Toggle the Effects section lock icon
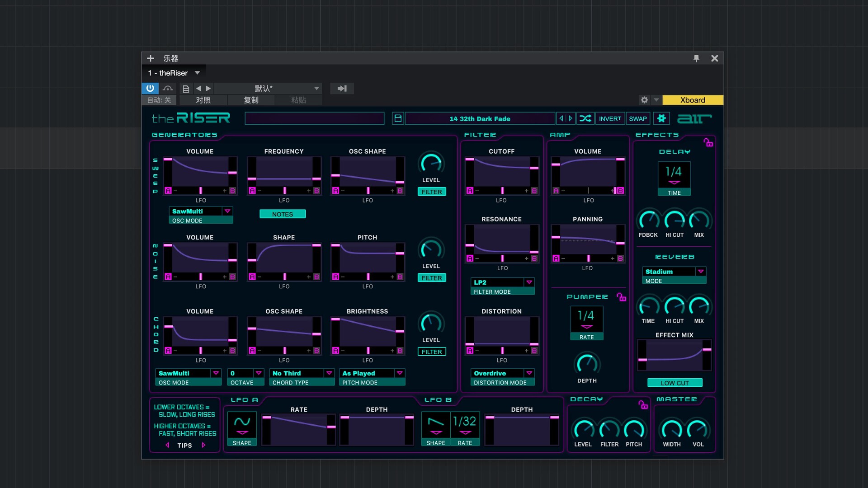The height and width of the screenshot is (488, 868). click(708, 143)
